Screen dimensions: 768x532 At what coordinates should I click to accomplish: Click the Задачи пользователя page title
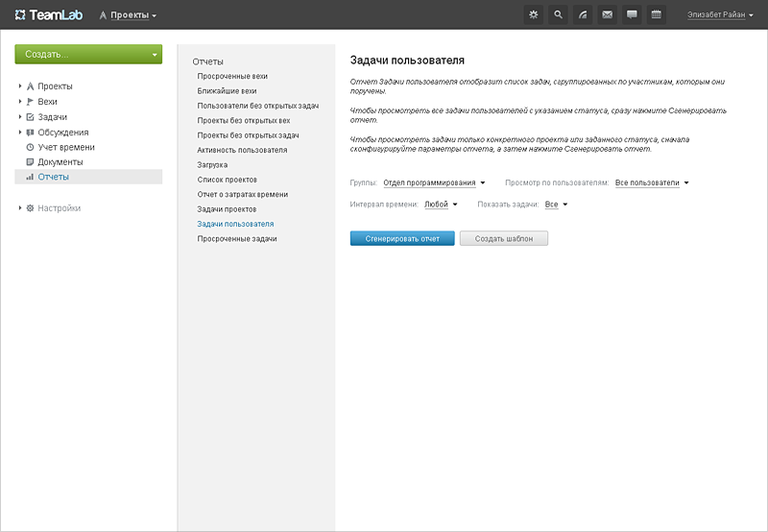click(407, 60)
